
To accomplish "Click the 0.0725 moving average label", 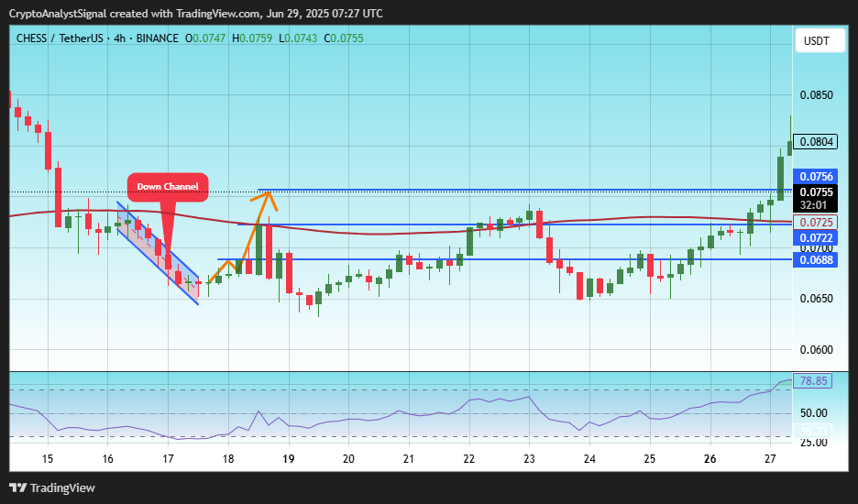I will (816, 223).
